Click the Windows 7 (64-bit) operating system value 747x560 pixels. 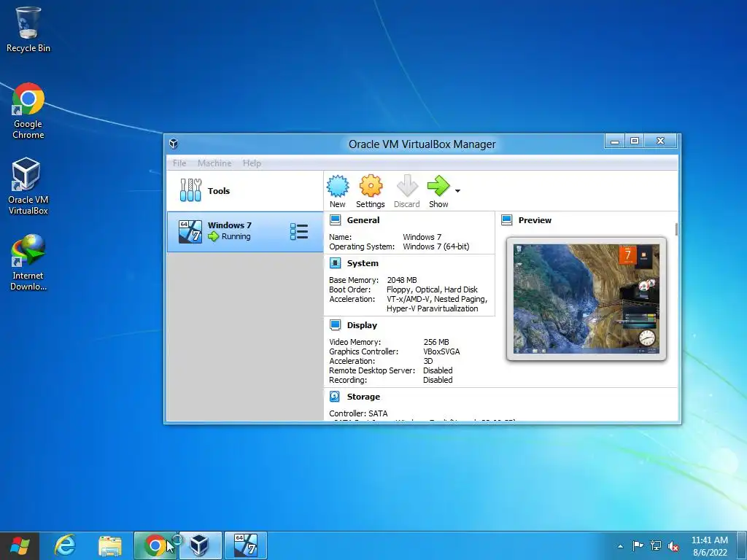click(436, 246)
